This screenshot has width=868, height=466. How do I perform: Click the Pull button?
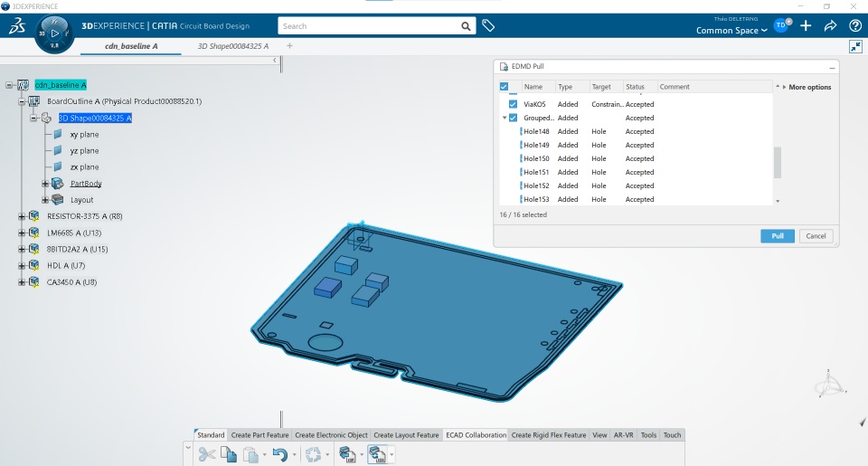(778, 236)
